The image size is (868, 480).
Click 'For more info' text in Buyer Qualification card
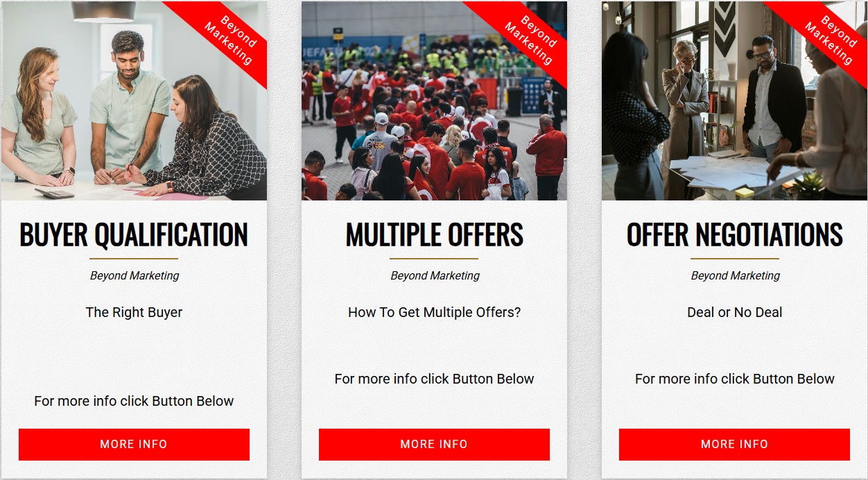click(x=134, y=401)
